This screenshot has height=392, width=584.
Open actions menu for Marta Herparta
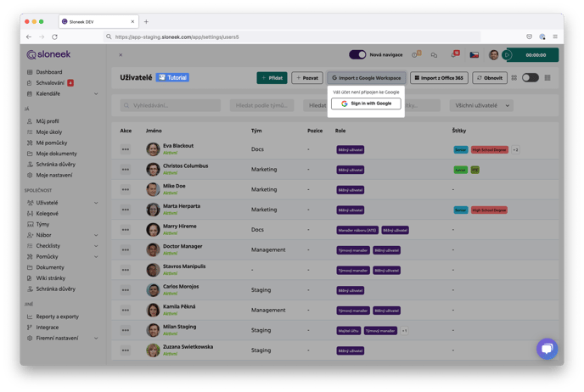pos(126,210)
